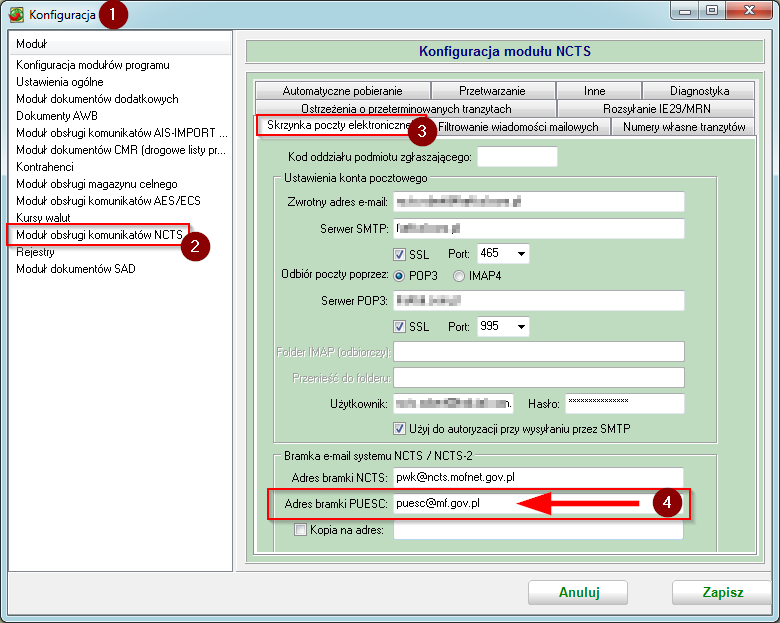
Task: Click the Zapisz button
Action: tap(722, 593)
